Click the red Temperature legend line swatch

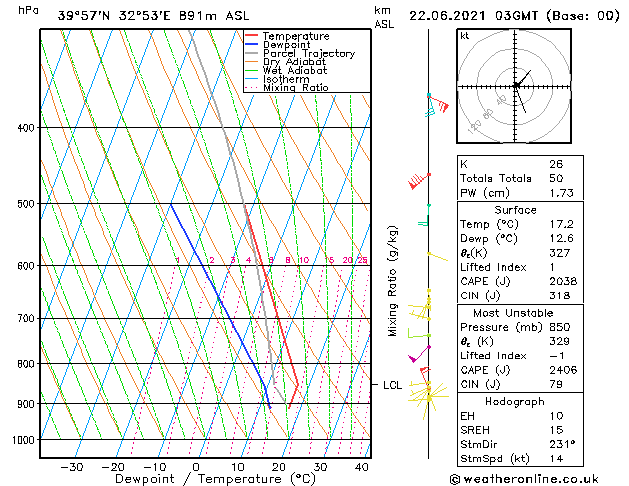[x=252, y=36]
